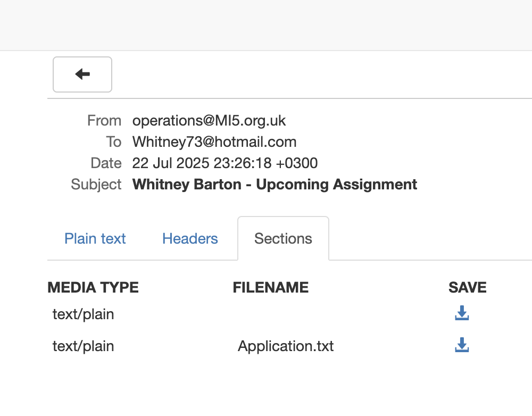Click the From field label
The width and height of the screenshot is (532, 416).
pyautogui.click(x=104, y=121)
